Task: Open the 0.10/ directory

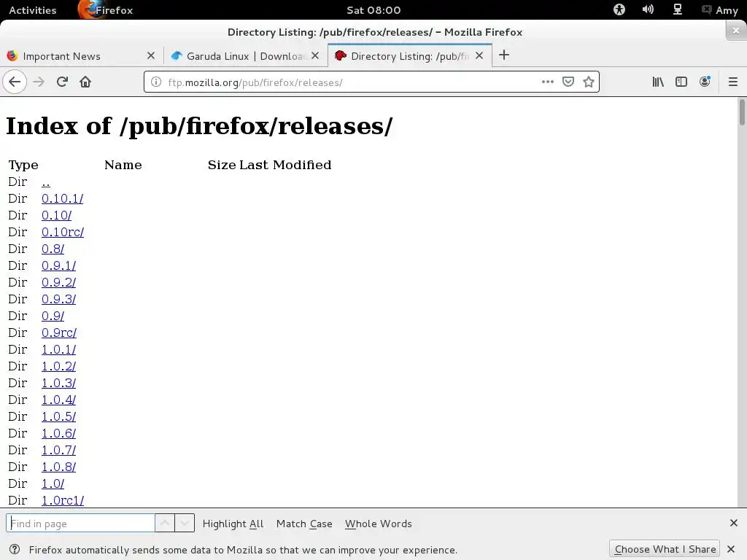Action: click(x=57, y=215)
